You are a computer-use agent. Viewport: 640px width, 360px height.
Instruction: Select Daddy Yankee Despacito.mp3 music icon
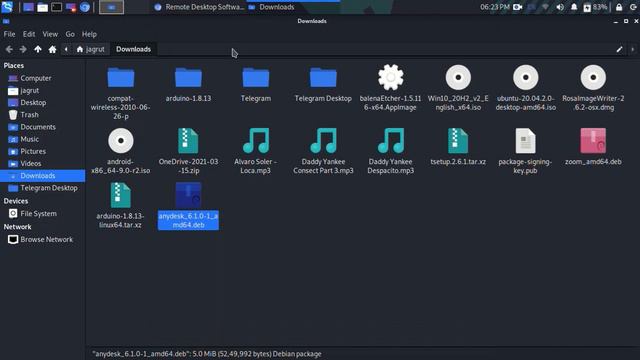click(x=391, y=141)
